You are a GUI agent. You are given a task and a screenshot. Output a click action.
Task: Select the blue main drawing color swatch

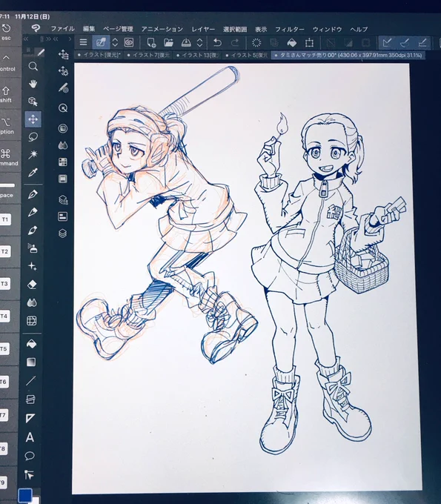click(25, 495)
